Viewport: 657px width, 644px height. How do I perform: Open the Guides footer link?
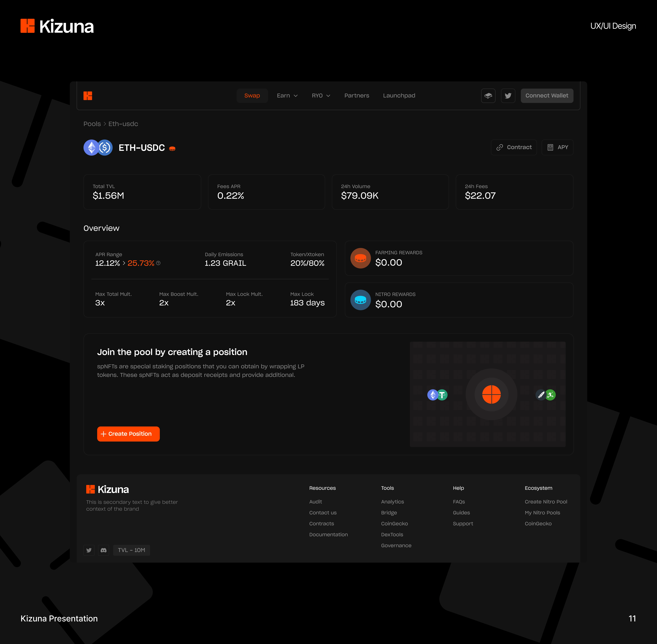(x=461, y=513)
